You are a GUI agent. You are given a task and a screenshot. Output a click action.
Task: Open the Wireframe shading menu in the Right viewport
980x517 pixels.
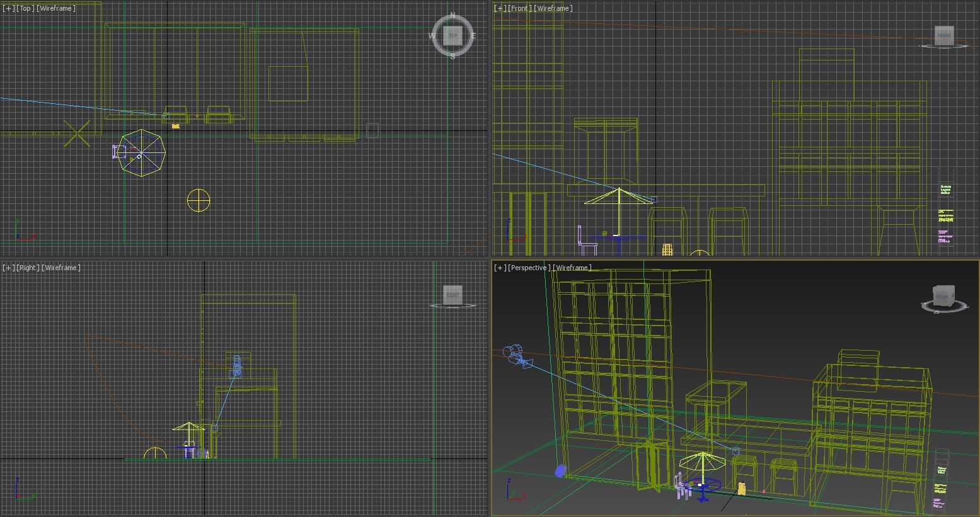(61, 267)
